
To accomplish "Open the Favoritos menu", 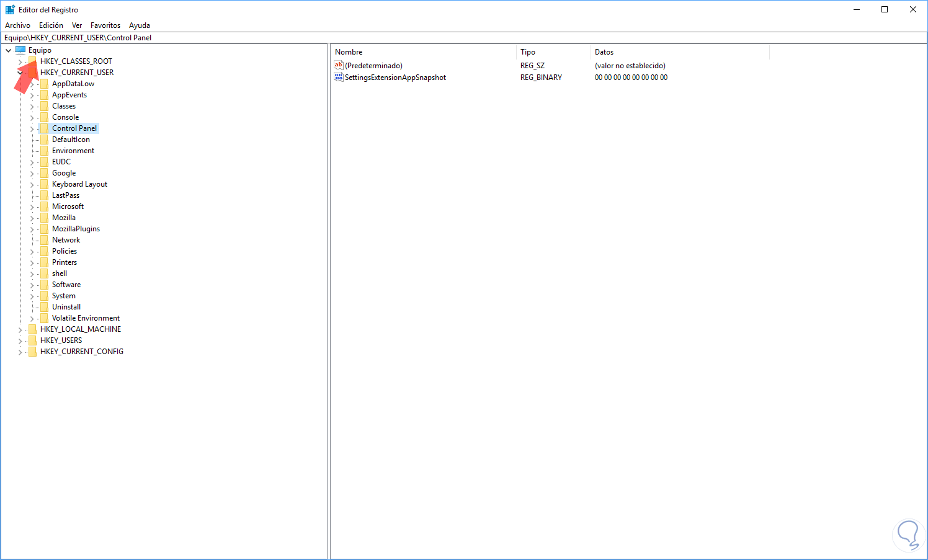I will [105, 25].
